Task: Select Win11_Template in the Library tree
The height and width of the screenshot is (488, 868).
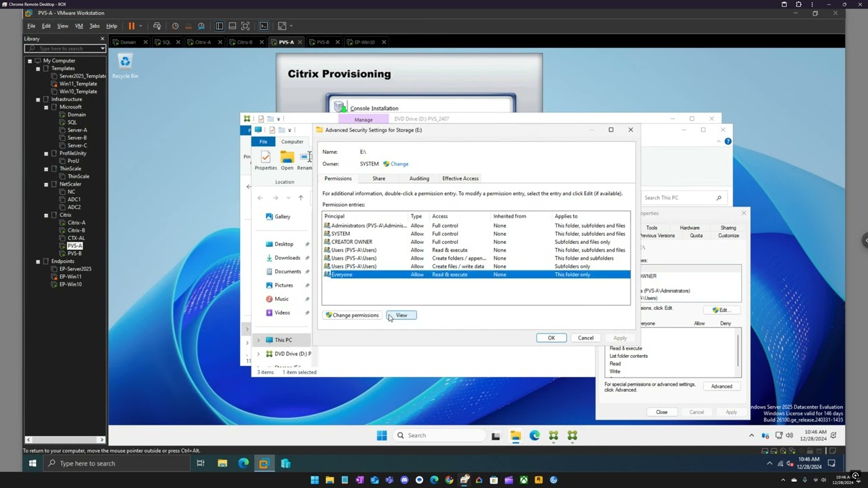Action: (x=78, y=83)
